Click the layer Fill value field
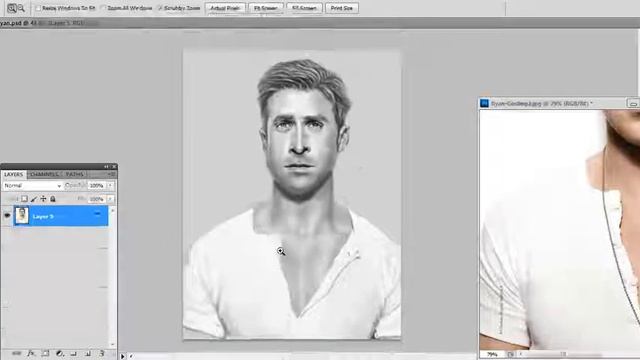This screenshot has height=360, width=640. click(x=97, y=199)
